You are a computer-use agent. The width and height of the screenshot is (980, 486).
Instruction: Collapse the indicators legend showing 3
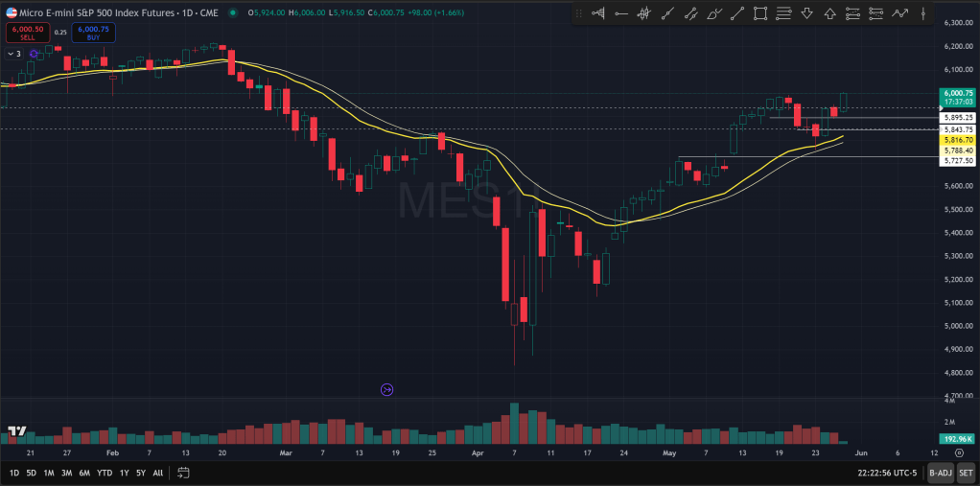[13, 54]
